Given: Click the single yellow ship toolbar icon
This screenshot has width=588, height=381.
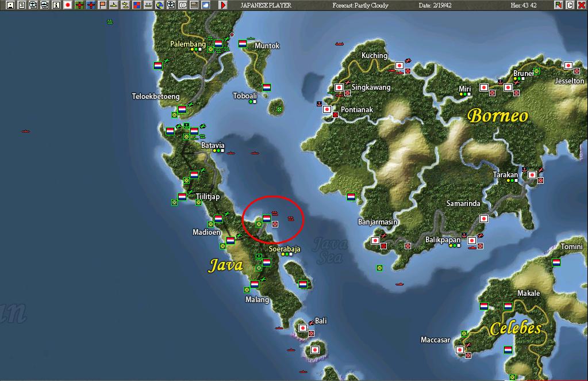Looking at the screenshot, I should pyautogui.click(x=114, y=5).
